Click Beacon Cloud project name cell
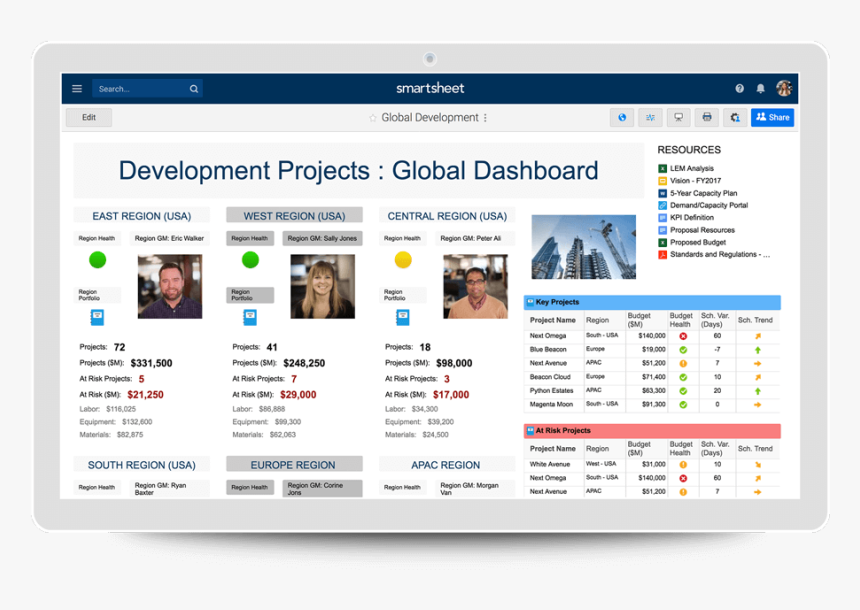Image resolution: width=860 pixels, height=610 pixels. [550, 377]
